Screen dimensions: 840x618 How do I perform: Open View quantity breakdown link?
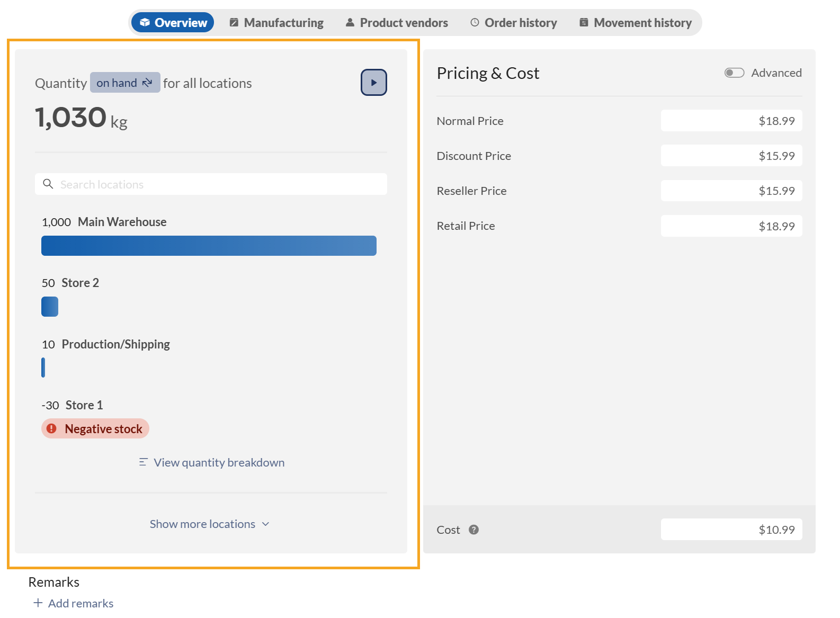pyautogui.click(x=219, y=462)
